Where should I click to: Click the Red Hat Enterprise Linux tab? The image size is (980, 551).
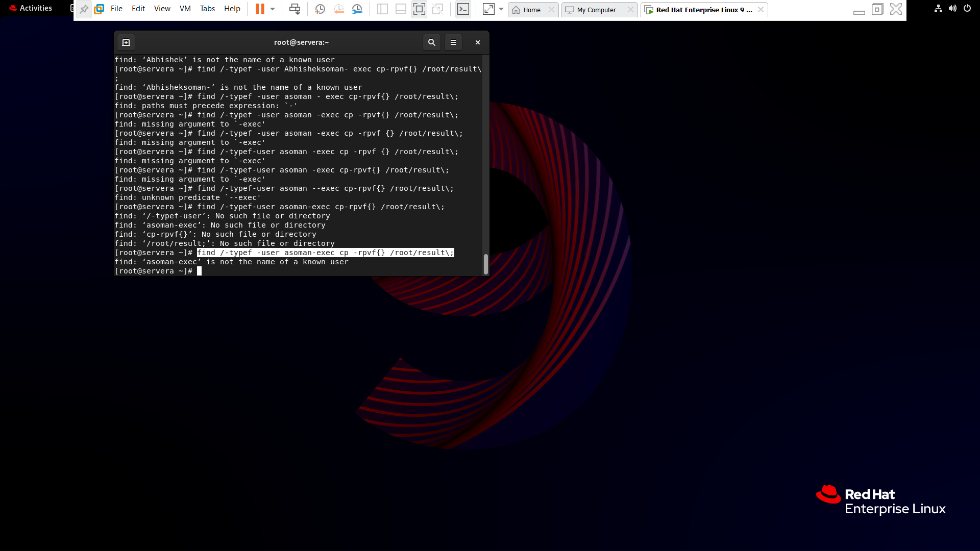coord(700,9)
